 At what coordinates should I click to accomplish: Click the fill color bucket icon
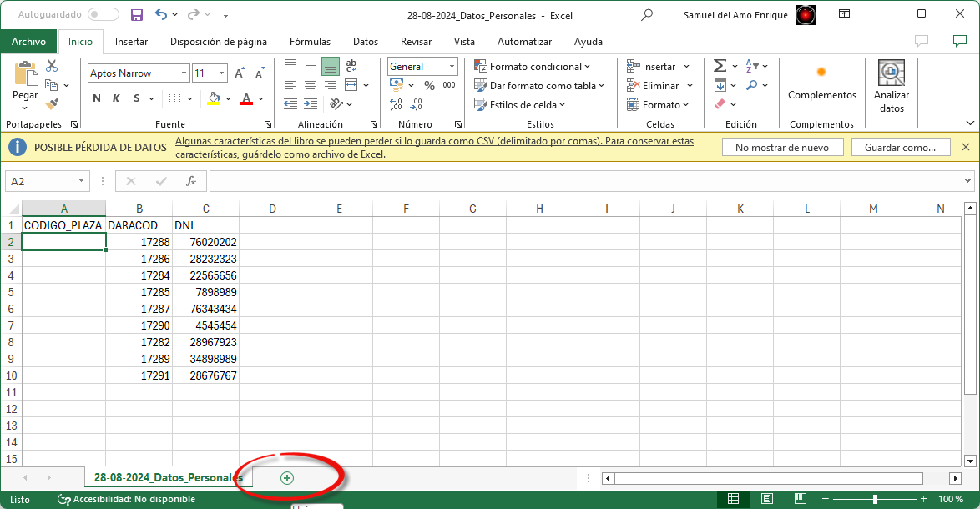coord(215,98)
